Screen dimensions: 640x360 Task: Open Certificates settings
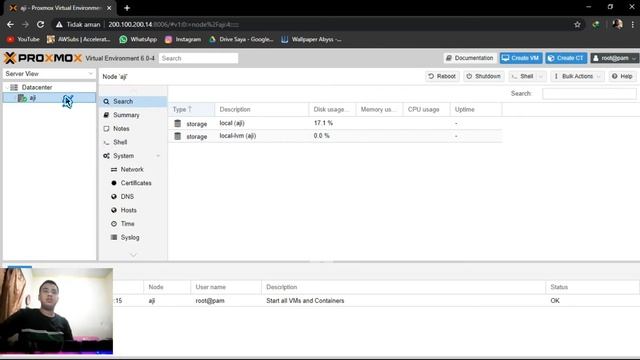point(133,183)
